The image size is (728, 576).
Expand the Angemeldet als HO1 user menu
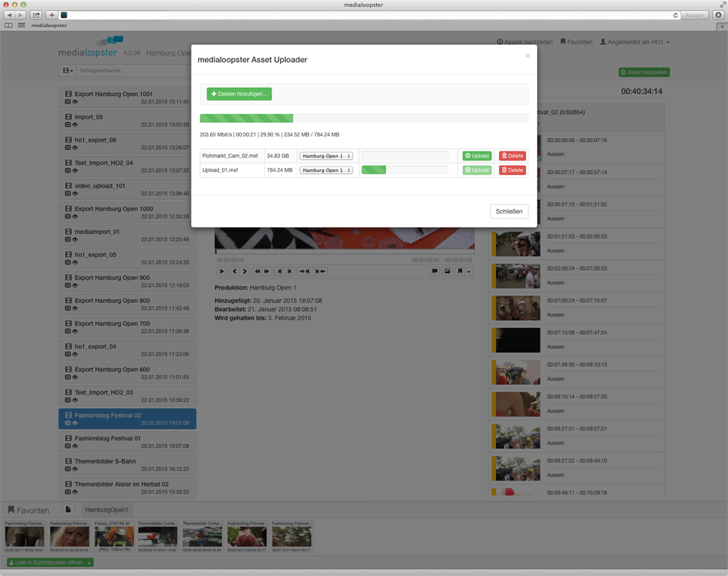pyautogui.click(x=635, y=42)
